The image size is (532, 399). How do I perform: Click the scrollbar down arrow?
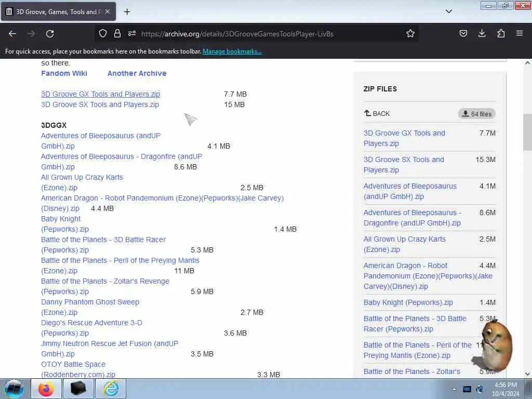click(x=527, y=374)
